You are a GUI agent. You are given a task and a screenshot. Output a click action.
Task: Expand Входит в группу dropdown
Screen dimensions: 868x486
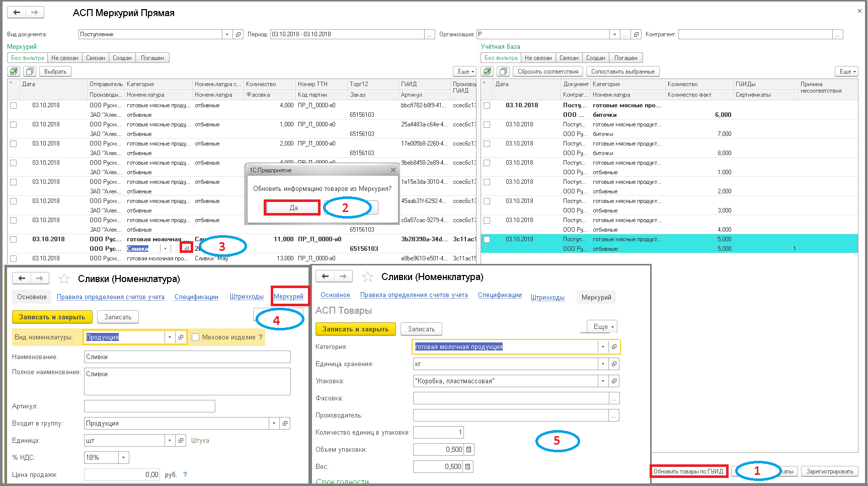(x=274, y=423)
